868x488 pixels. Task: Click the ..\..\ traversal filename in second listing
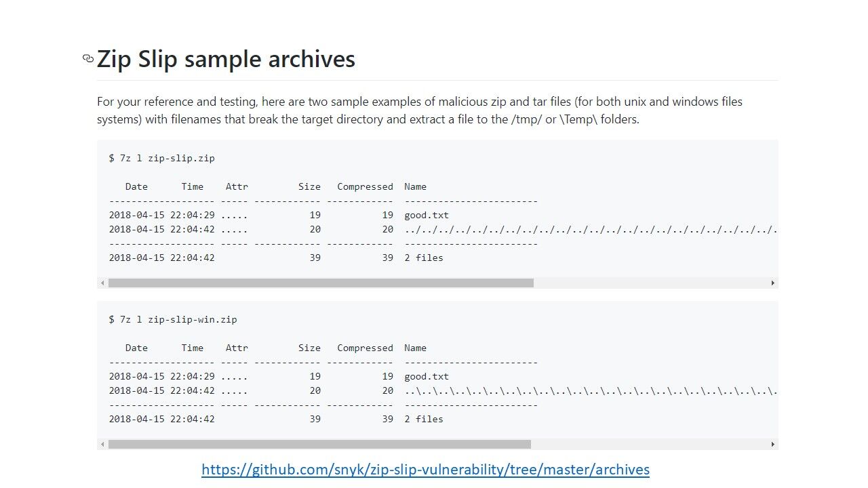click(x=591, y=390)
